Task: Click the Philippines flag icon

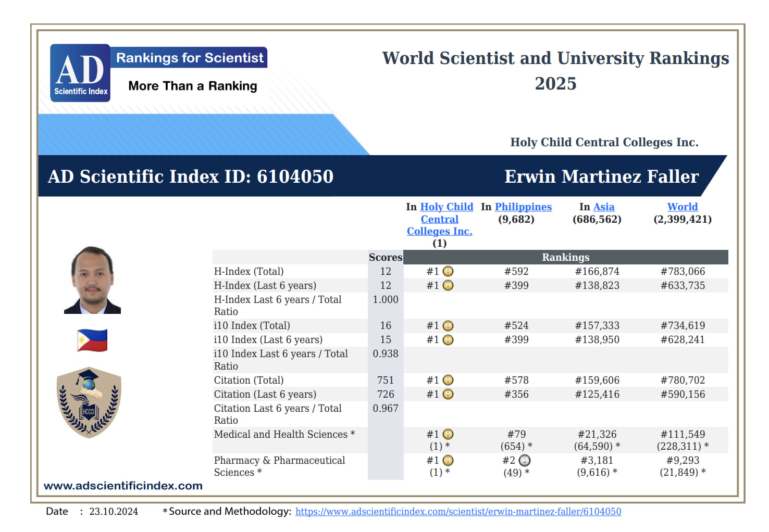Action: click(x=92, y=340)
